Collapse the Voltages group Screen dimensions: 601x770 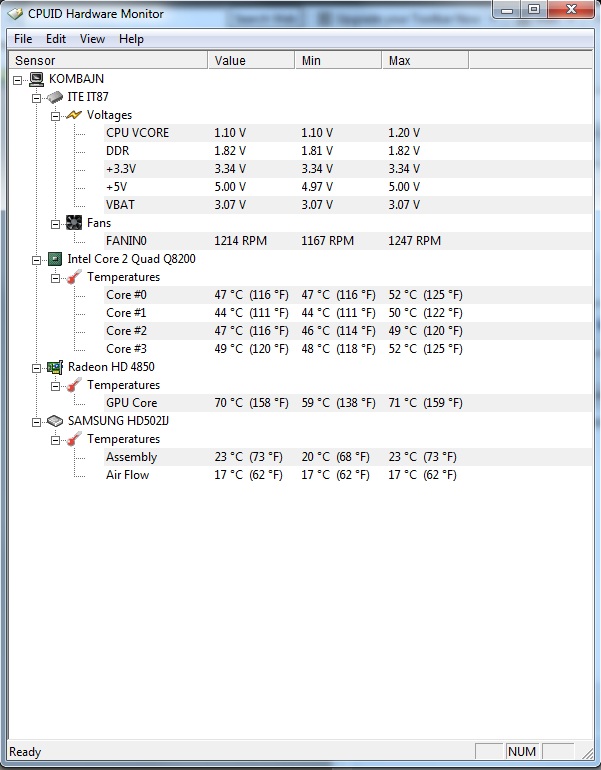click(x=55, y=116)
